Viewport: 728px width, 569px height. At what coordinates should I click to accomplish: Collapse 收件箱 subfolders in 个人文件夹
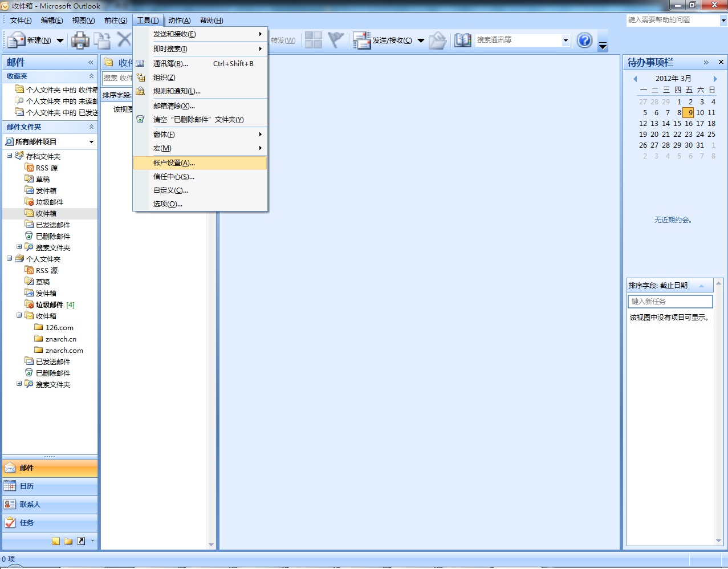tap(19, 315)
